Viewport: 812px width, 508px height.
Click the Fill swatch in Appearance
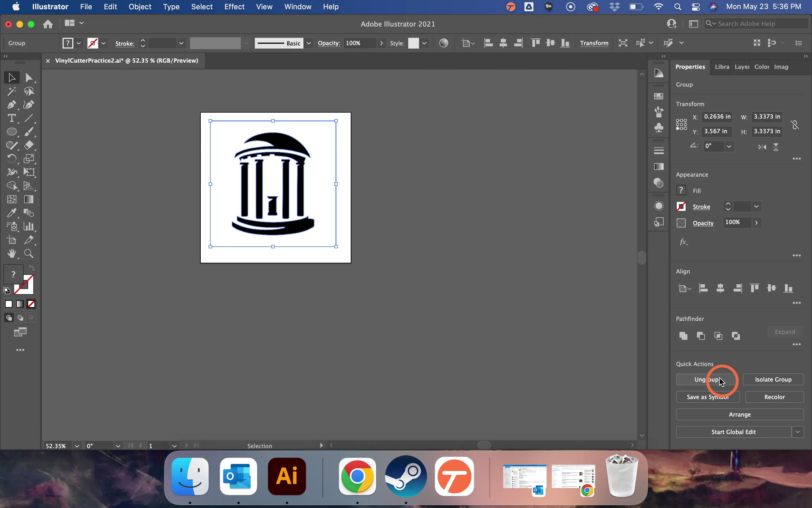coord(681,190)
